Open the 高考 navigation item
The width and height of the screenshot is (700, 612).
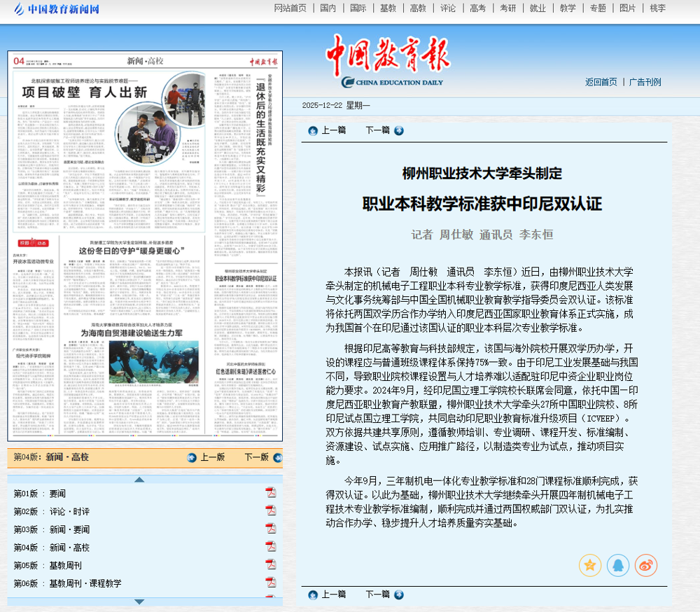(478, 8)
